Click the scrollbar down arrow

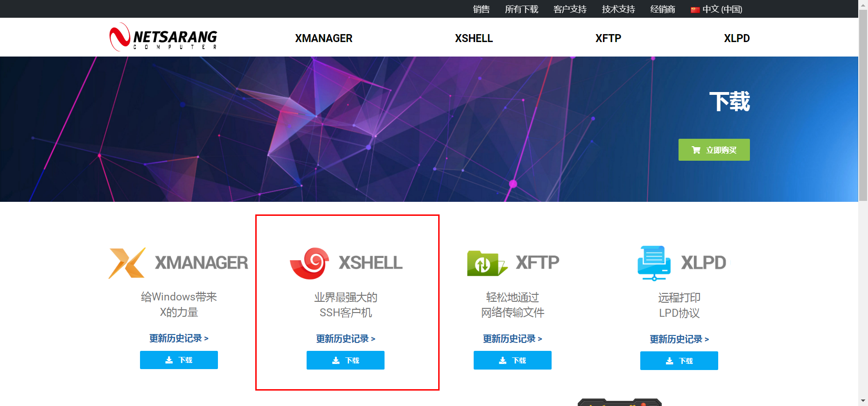tap(863, 401)
